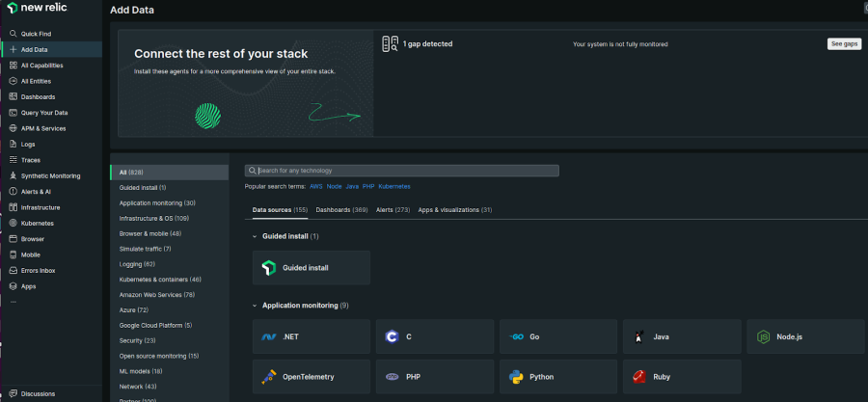Click Synthetic Monitoring icon

coord(14,175)
